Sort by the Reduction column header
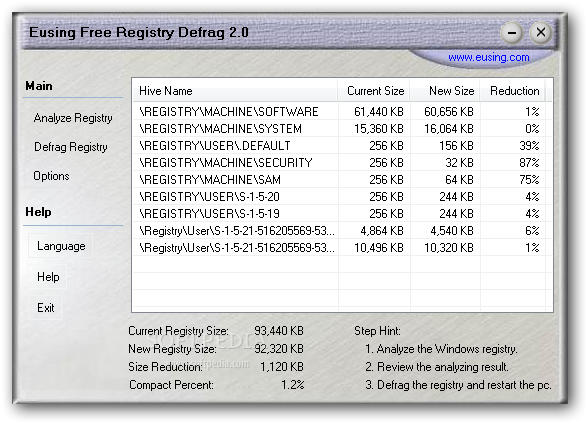Viewport: 588px width, 424px height. pos(513,91)
